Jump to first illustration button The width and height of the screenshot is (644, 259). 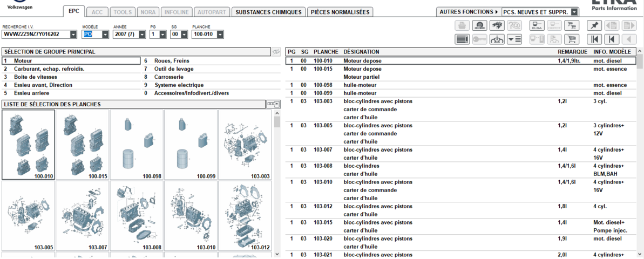pyautogui.click(x=594, y=39)
